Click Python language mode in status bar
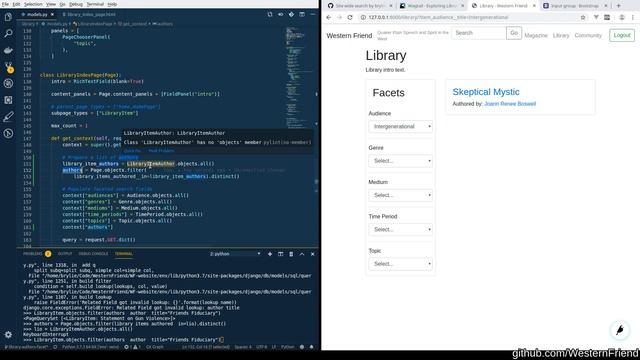 288,347
